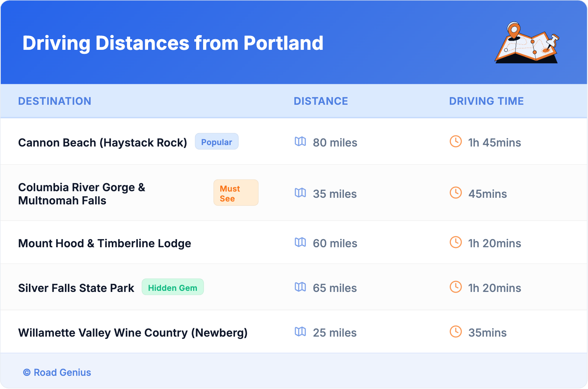The width and height of the screenshot is (588, 389).
Task: Click the Distance column header
Action: (x=321, y=101)
